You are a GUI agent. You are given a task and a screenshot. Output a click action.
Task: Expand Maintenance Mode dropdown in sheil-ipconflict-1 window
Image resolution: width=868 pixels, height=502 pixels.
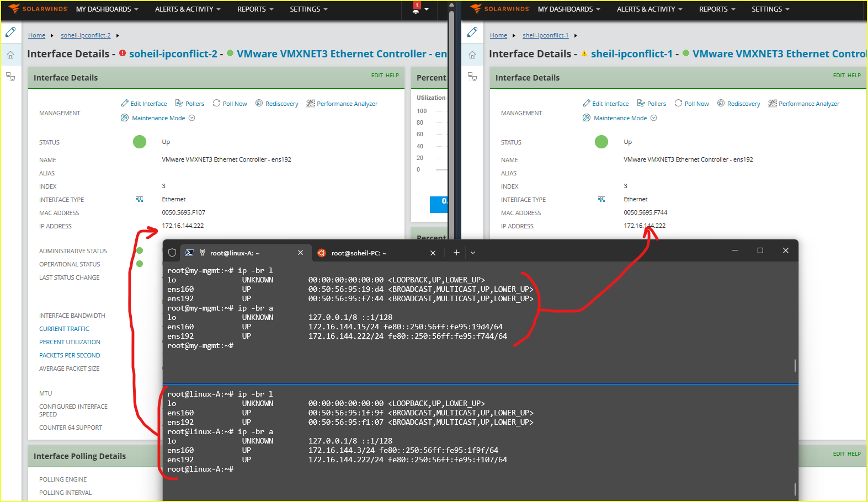(654, 118)
